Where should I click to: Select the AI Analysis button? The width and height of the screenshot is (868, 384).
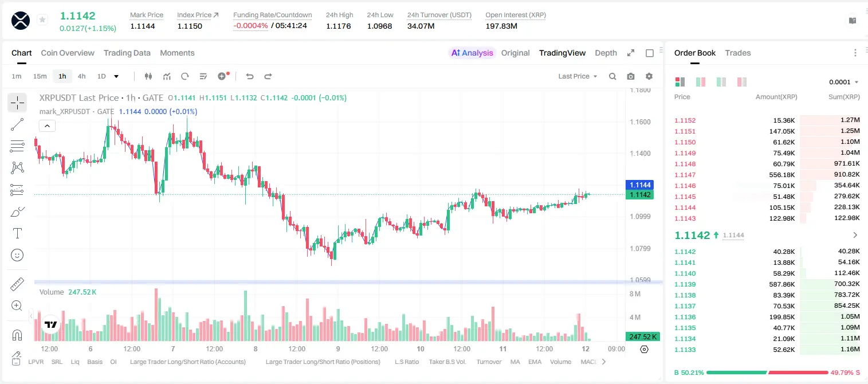[x=472, y=53]
